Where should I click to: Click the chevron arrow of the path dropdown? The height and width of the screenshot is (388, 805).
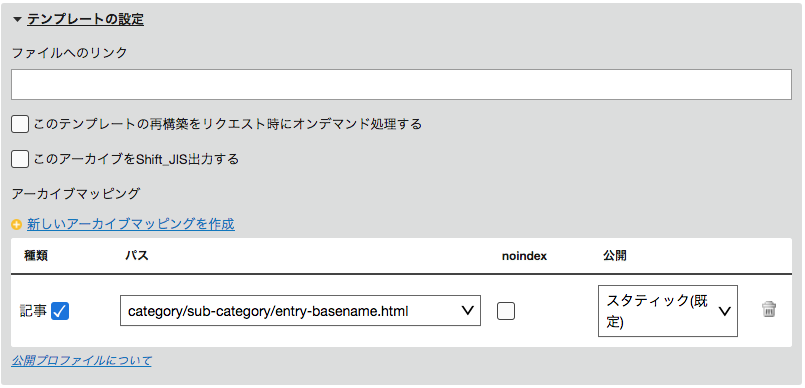[x=468, y=311]
